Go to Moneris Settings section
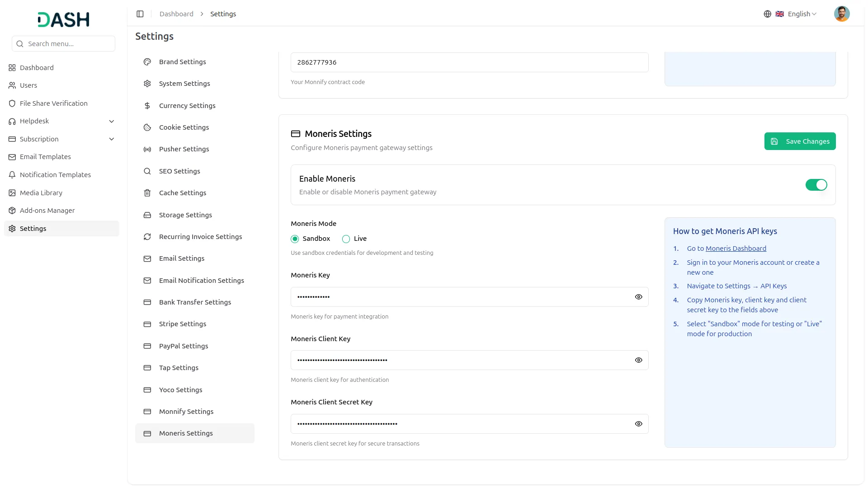Screen dimensions: 868x488 point(194,433)
